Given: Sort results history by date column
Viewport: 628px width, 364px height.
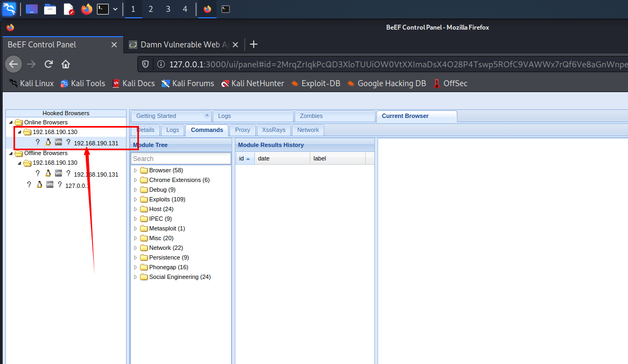Looking at the screenshot, I should tap(282, 158).
